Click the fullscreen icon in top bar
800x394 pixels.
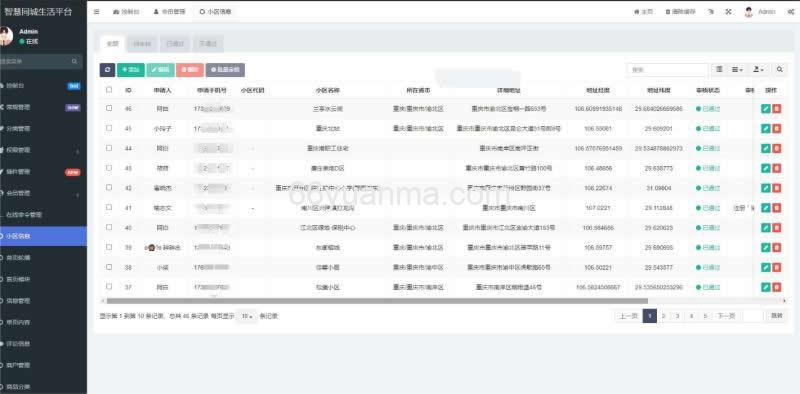coord(729,12)
